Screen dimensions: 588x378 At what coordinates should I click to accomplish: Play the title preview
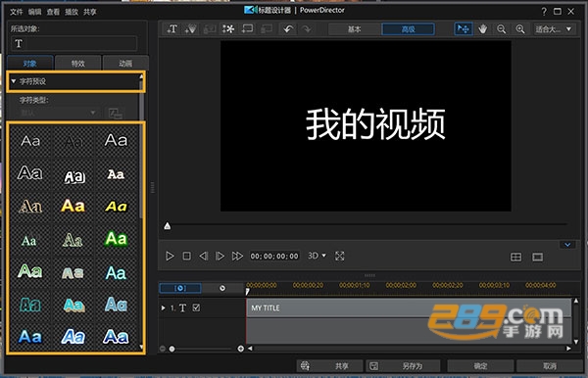[x=170, y=256]
